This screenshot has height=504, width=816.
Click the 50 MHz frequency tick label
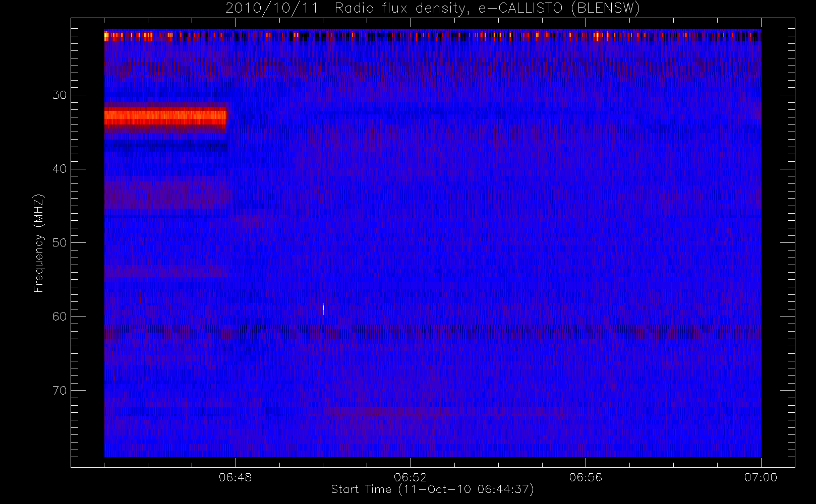[x=60, y=242]
